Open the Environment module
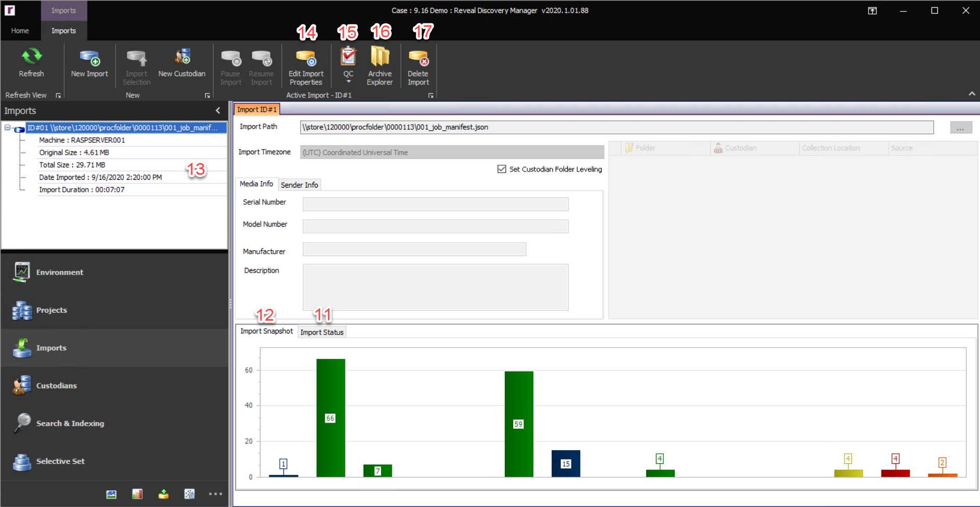The height and width of the screenshot is (507, 980). (114, 272)
